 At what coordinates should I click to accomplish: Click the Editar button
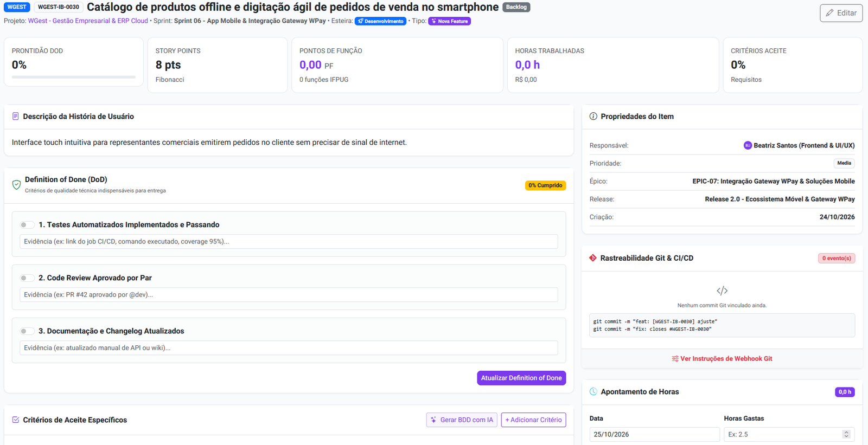[841, 13]
